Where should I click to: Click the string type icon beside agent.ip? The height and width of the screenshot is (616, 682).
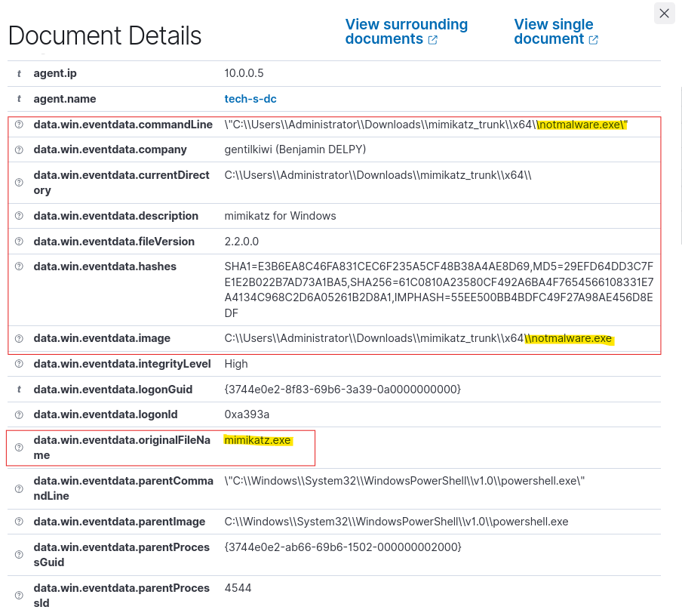point(19,74)
